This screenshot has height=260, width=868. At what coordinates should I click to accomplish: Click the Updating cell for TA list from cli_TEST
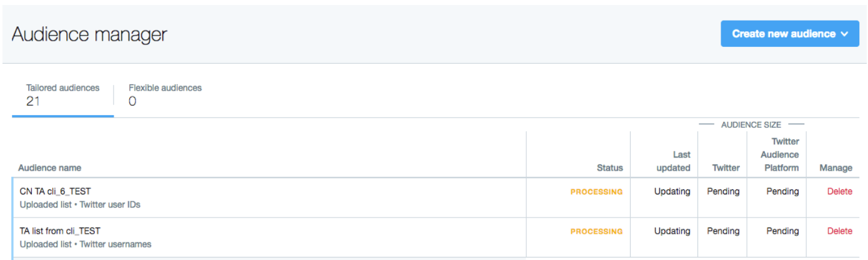pos(672,231)
